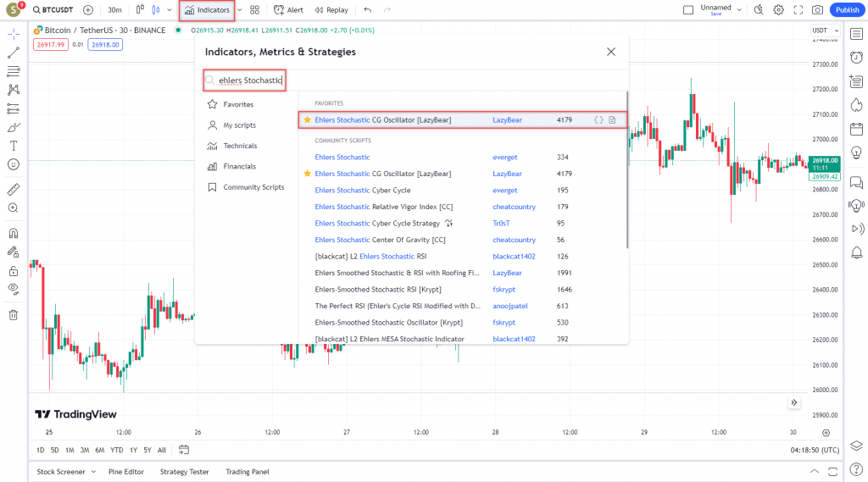The height and width of the screenshot is (482, 868).
Task: Add Ehlers Stochastic Cyber Cycle indicator
Action: pos(363,190)
